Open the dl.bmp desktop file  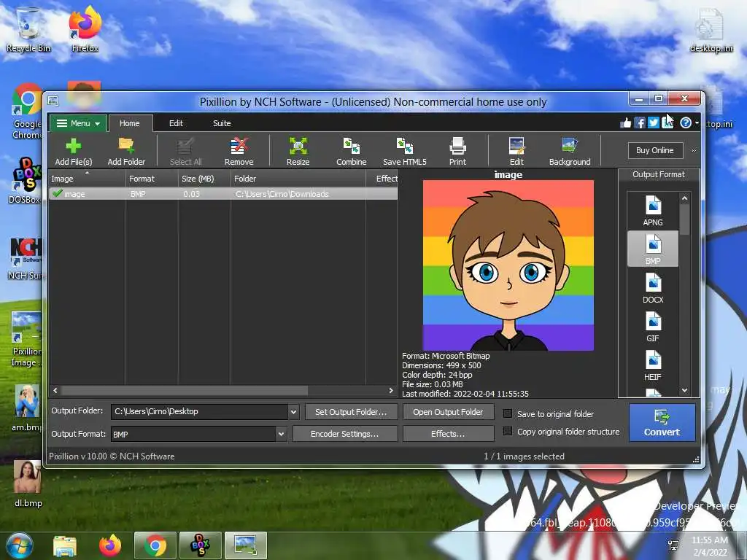click(28, 483)
